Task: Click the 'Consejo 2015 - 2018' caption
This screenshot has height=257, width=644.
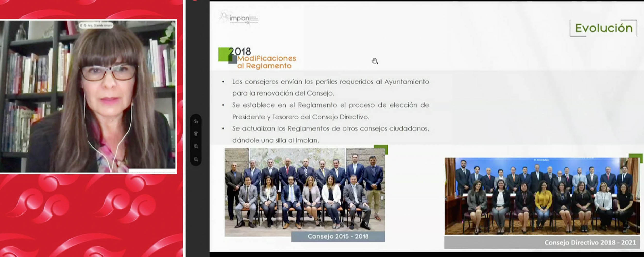Action: pyautogui.click(x=338, y=236)
